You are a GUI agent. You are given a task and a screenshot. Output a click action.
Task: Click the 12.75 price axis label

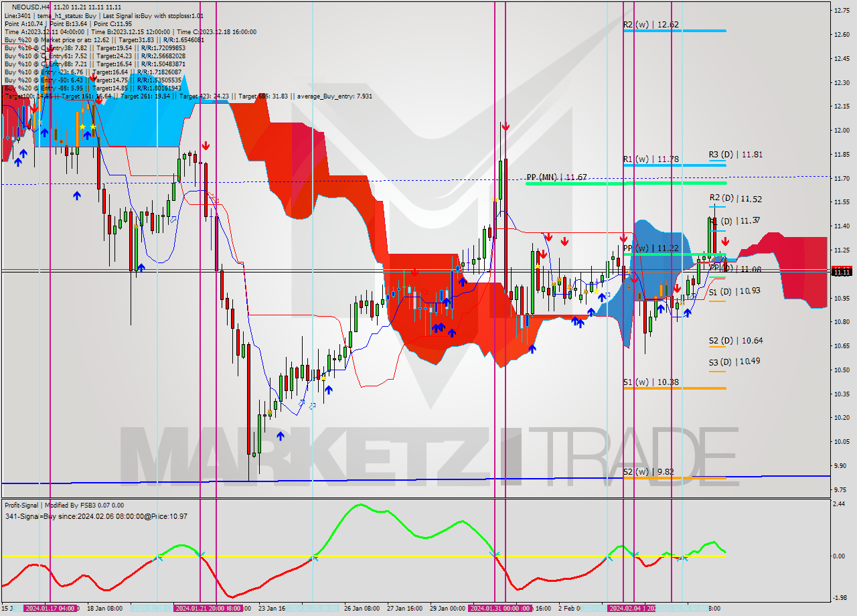click(x=841, y=10)
